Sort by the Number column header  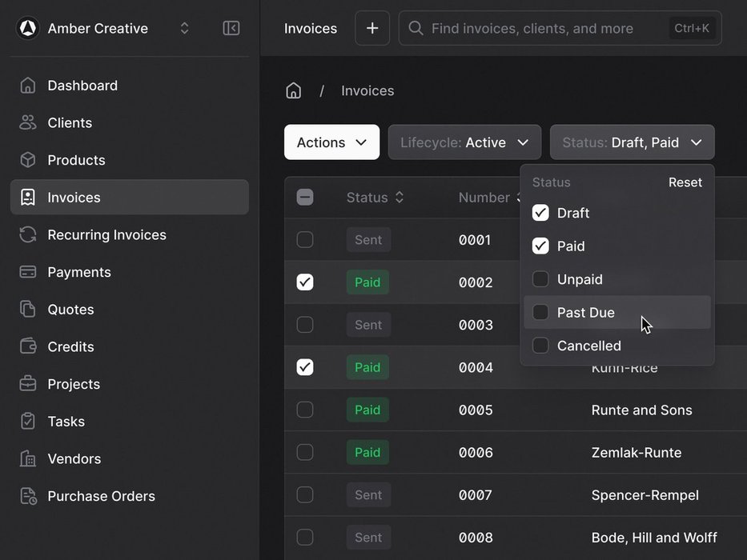tap(484, 197)
